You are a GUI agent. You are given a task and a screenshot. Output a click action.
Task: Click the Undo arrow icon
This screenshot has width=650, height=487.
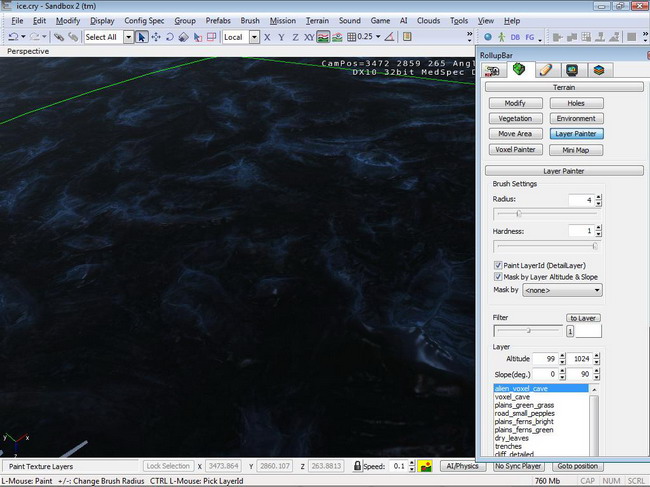click(13, 37)
